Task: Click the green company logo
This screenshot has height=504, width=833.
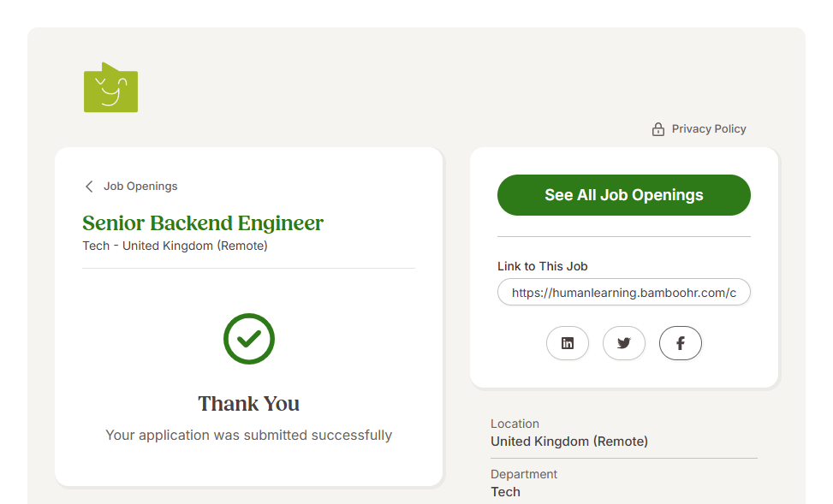Action: tap(110, 88)
